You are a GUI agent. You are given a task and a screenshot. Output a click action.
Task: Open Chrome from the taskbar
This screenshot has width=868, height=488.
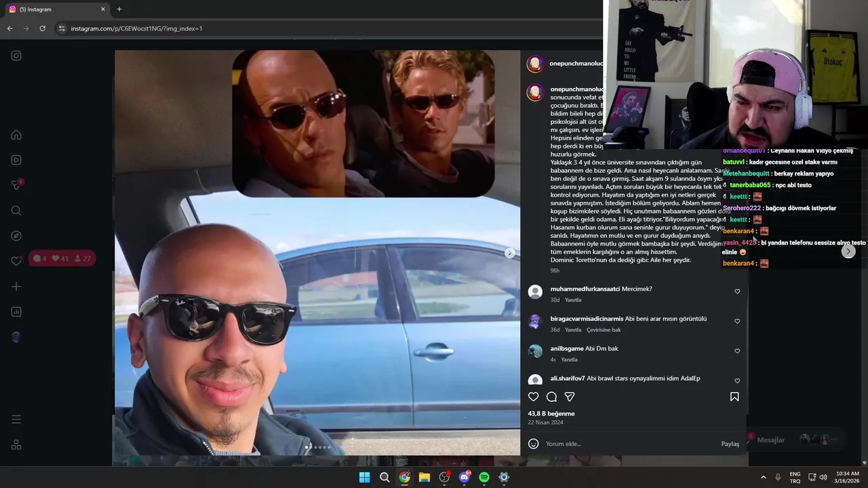tap(405, 477)
